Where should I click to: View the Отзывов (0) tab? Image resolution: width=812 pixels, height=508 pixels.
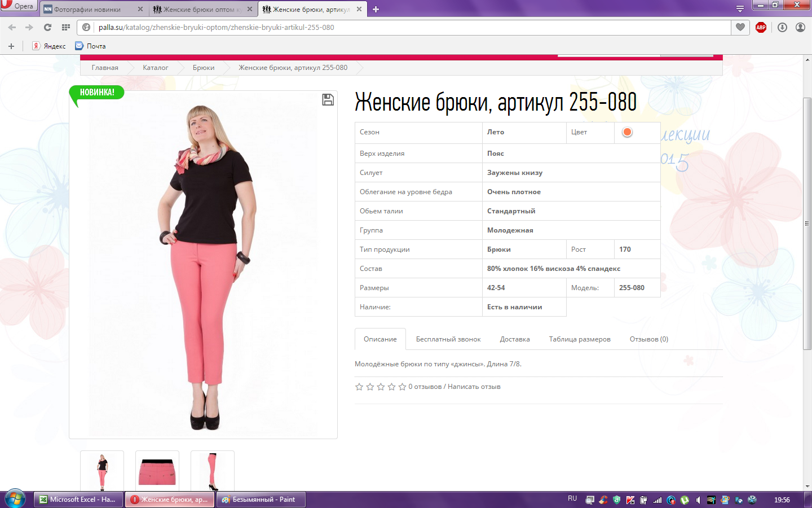coord(649,339)
